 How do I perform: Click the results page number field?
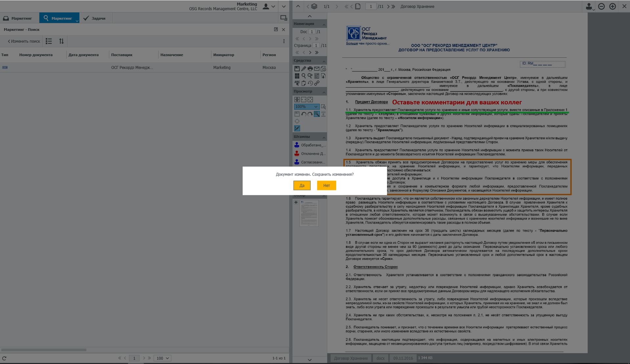pos(134,358)
